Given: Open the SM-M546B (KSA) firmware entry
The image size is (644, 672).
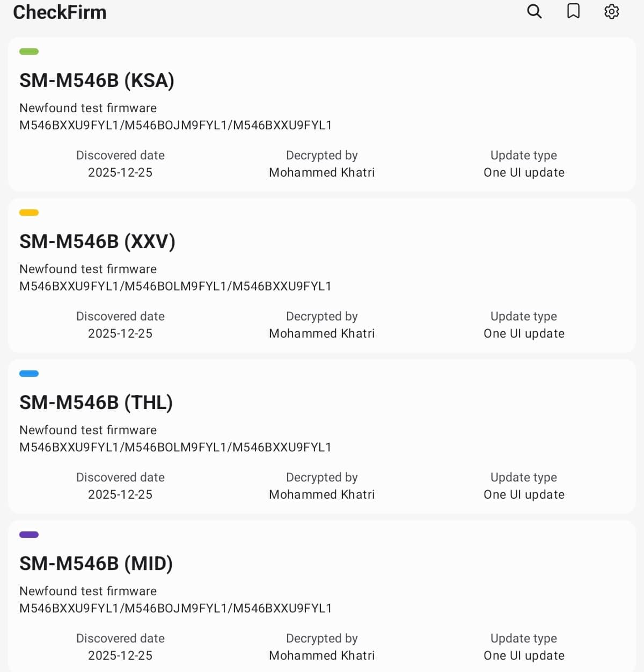Looking at the screenshot, I should pos(97,81).
